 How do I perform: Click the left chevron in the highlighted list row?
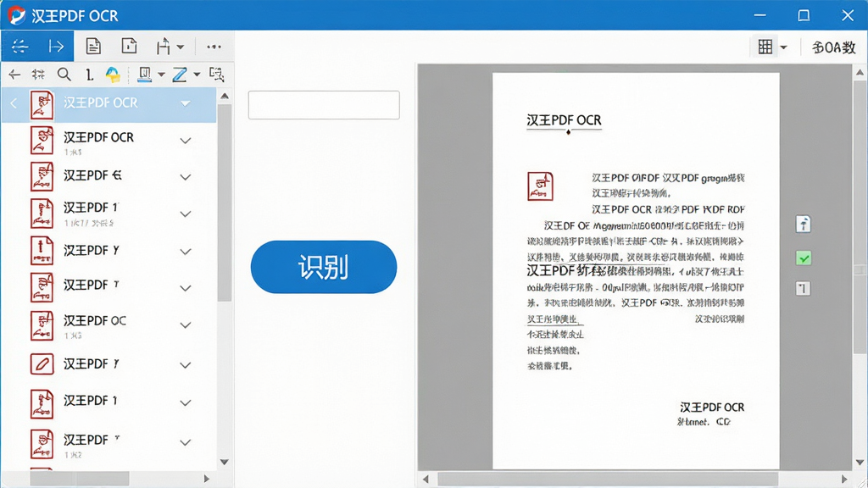[x=14, y=103]
